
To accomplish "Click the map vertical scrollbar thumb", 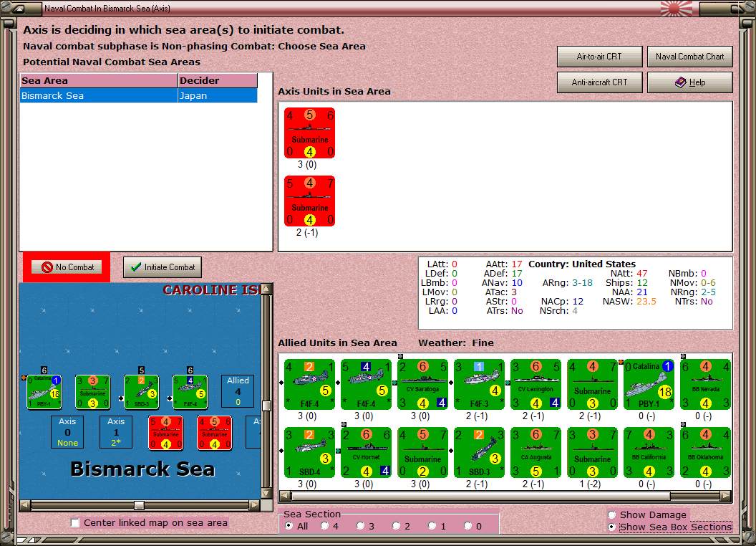I will pos(266,406).
